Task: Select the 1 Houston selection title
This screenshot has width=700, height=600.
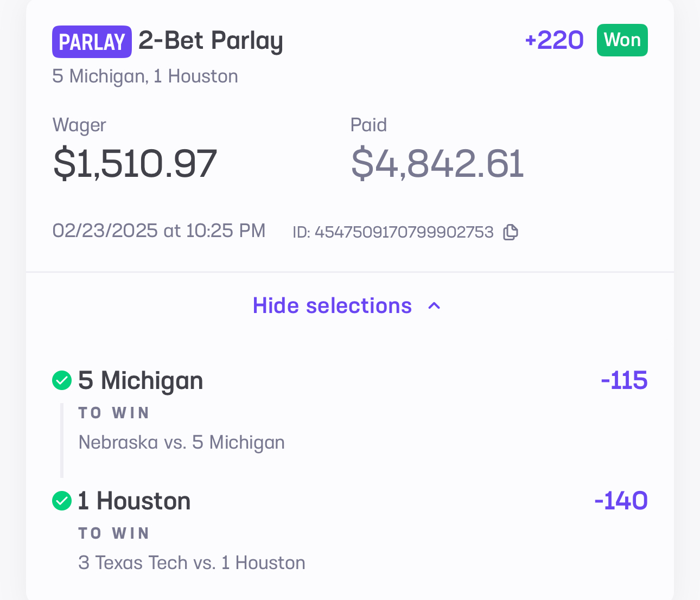Action: coord(134,501)
